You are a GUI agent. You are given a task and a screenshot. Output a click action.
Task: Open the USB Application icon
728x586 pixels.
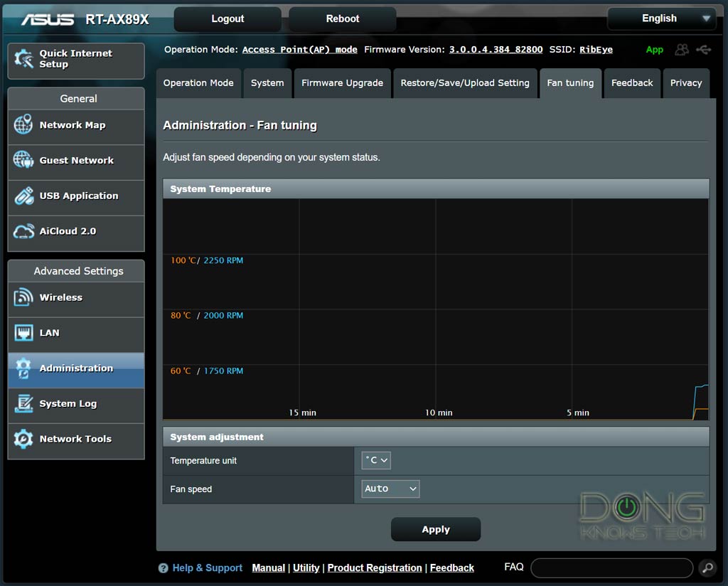point(23,196)
